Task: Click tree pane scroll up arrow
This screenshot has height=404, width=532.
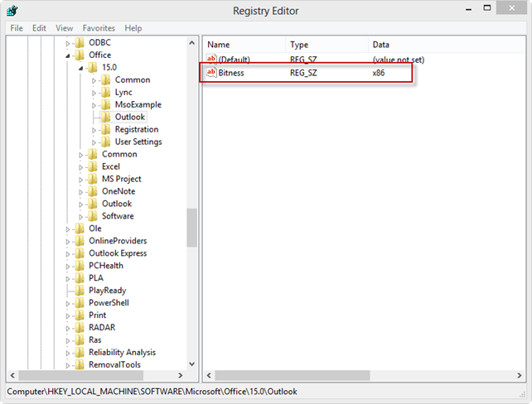Action: [191, 43]
